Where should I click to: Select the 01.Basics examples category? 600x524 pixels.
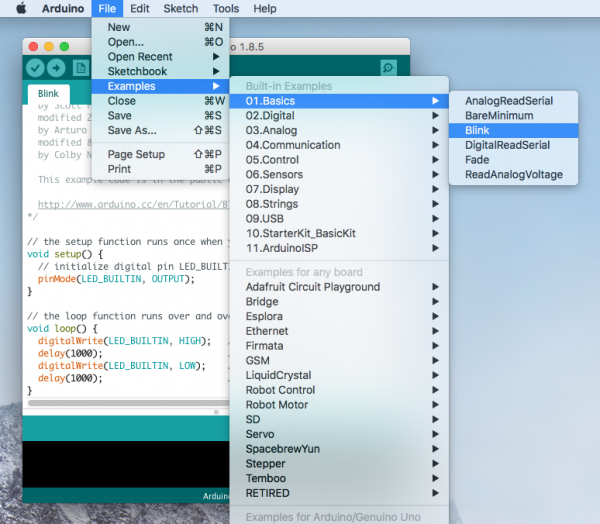(x=339, y=101)
